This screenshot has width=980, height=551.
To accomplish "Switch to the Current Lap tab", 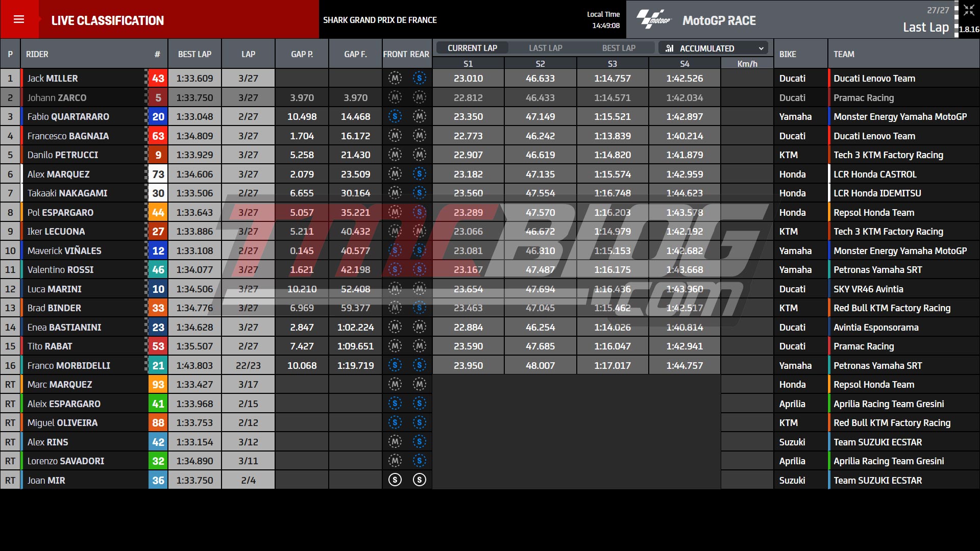I will coord(472,48).
